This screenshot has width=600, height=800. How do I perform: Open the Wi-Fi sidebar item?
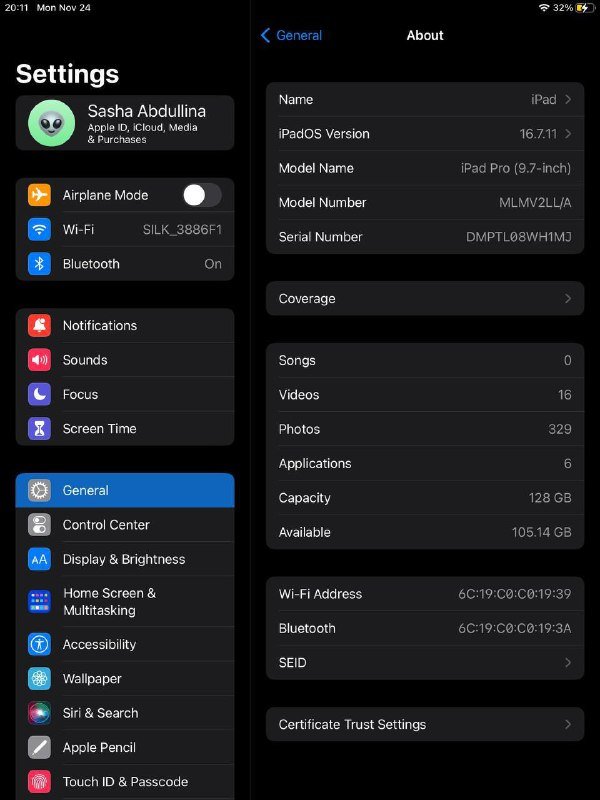click(125, 229)
